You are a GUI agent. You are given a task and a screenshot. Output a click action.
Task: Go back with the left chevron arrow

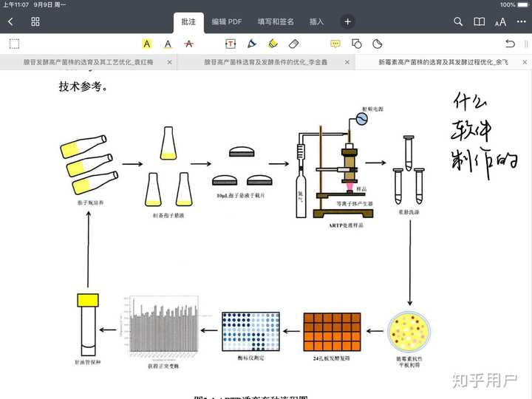click(10, 21)
